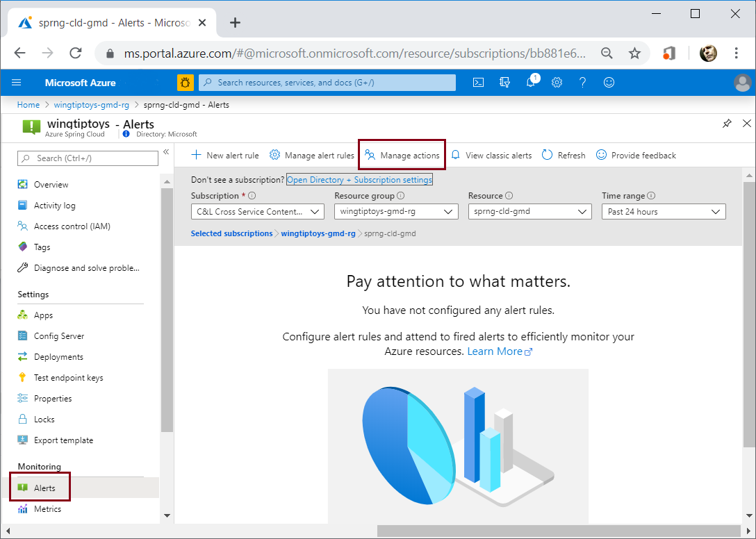This screenshot has width=756, height=539.
Task: Click the Resource group info icon
Action: [401, 196]
